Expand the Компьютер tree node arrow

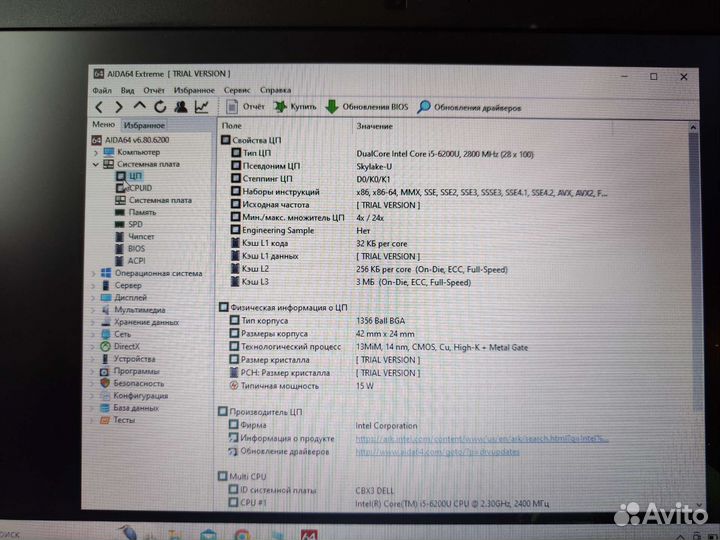[x=96, y=152]
